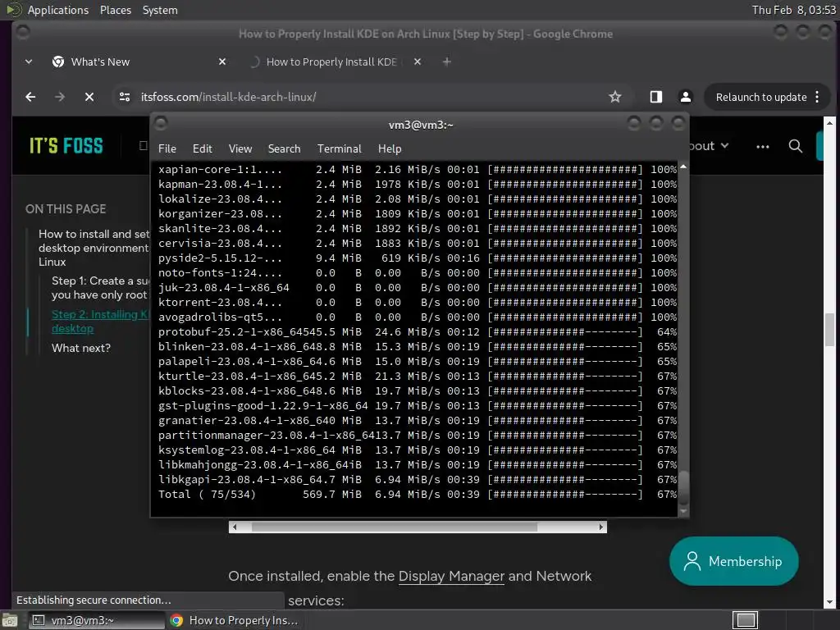Open Places menu in top panel
This screenshot has height=630, width=840.
[x=115, y=10]
